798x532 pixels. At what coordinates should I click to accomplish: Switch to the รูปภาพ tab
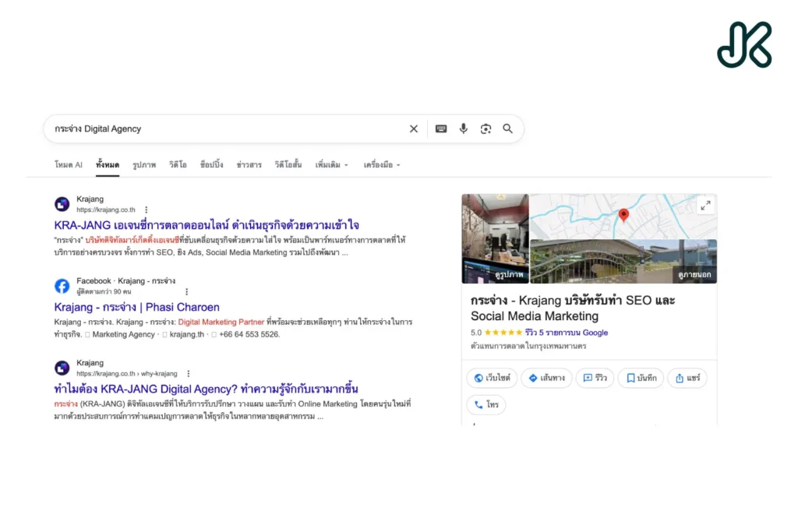click(144, 165)
